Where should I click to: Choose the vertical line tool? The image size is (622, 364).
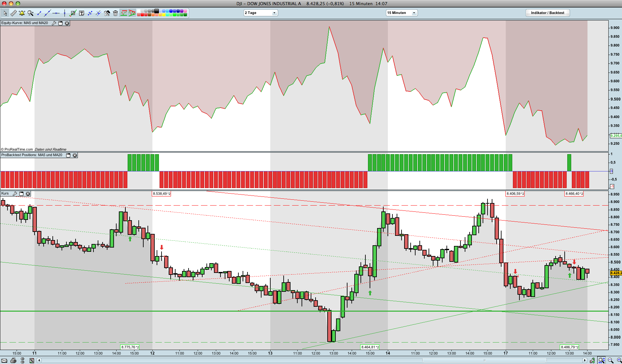click(64, 13)
